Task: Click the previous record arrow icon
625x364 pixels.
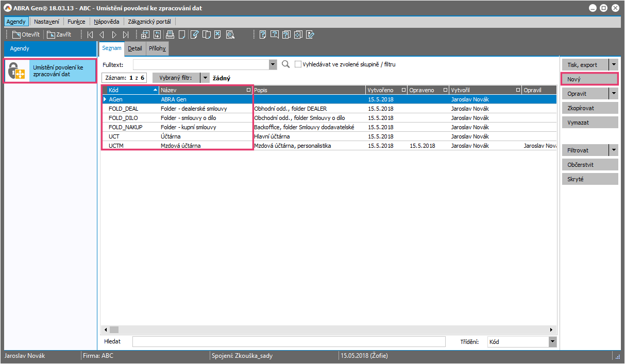Action: pyautogui.click(x=102, y=35)
